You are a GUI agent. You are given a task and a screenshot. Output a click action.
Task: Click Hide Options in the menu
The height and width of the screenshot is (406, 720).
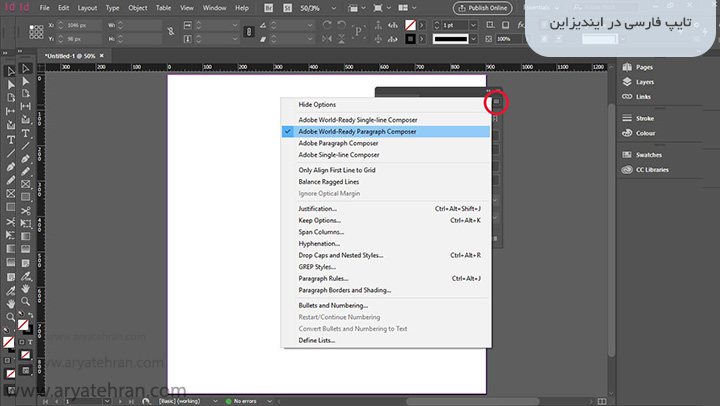point(317,104)
